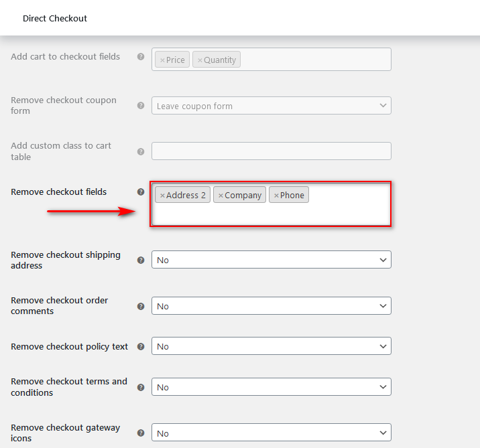Click help icon next to Remove checkout coupon form
Image resolution: width=480 pixels, height=448 pixels.
[x=141, y=106]
